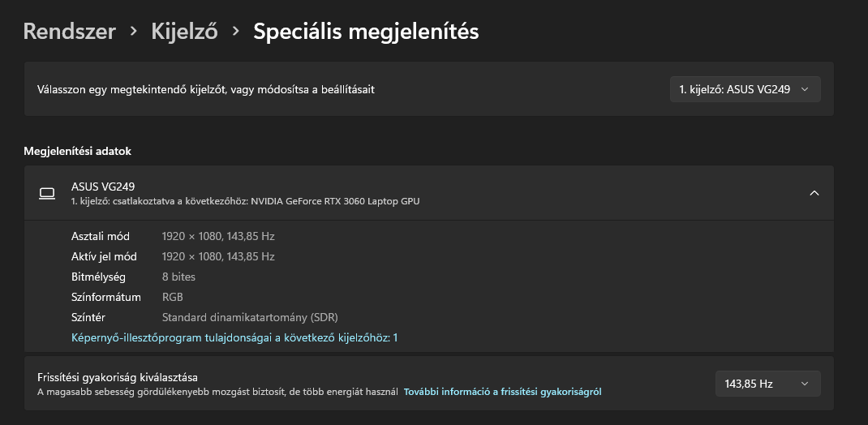868x425 pixels.
Task: Open További információ a frissítési gyakoriságról link
Action: [x=503, y=392]
